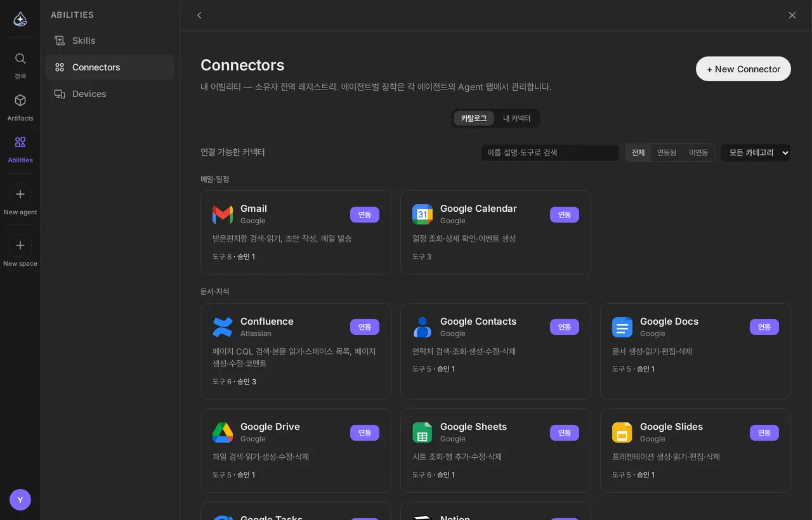This screenshot has width=812, height=520.
Task: Click the Google Docs logo icon
Action: pos(622,327)
